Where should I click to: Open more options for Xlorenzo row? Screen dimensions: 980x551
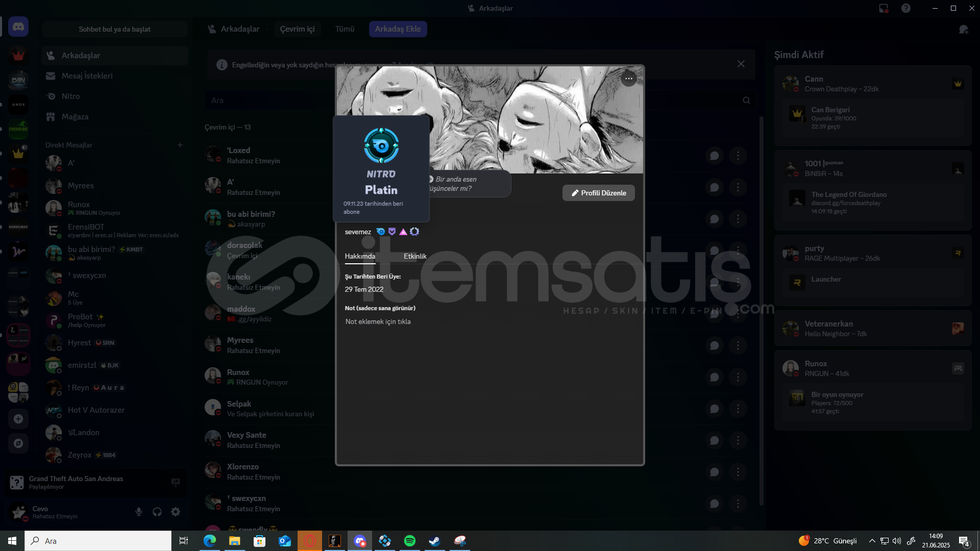[x=738, y=472]
